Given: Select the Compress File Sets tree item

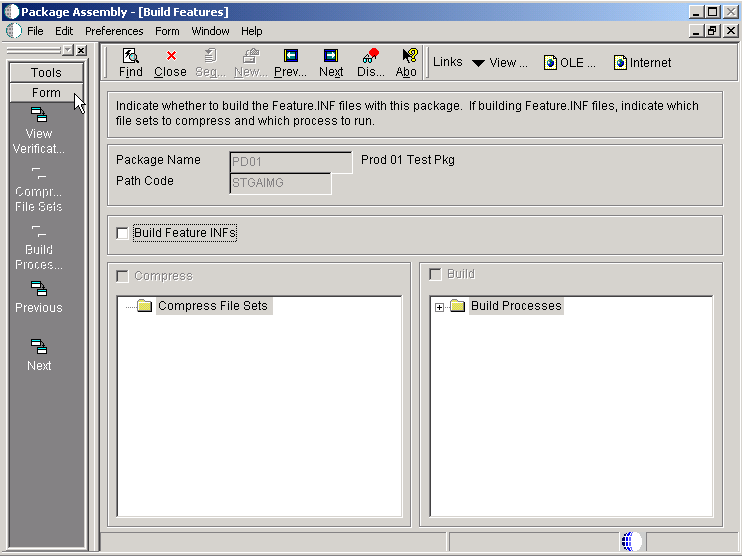Looking at the screenshot, I should 213,306.
